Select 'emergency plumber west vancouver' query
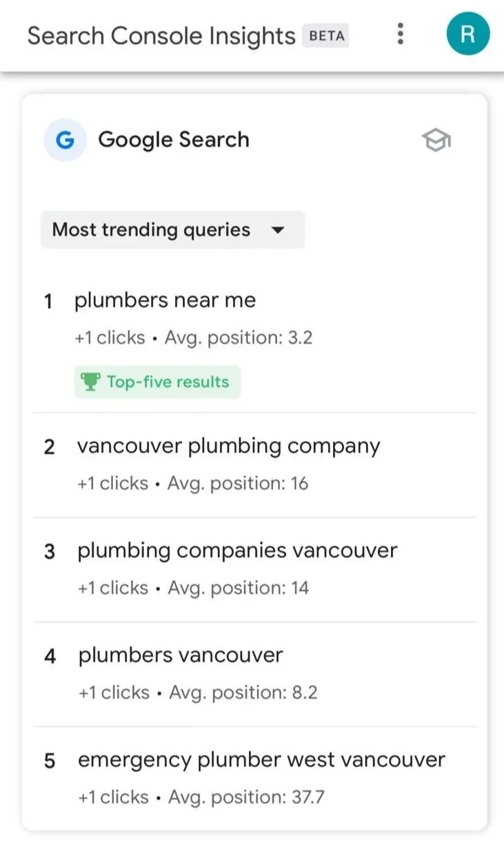504x858 pixels. [x=261, y=760]
